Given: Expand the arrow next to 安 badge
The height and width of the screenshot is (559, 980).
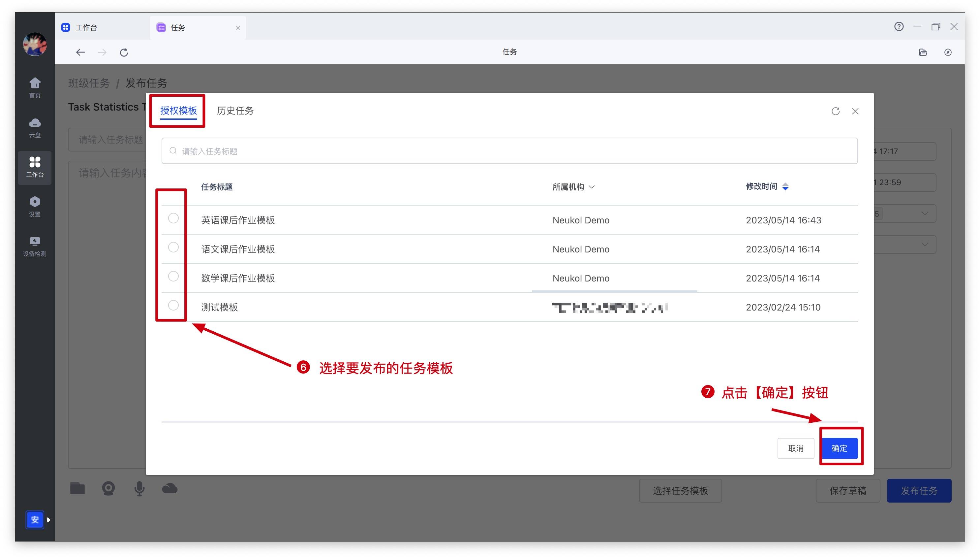Looking at the screenshot, I should 49,520.
